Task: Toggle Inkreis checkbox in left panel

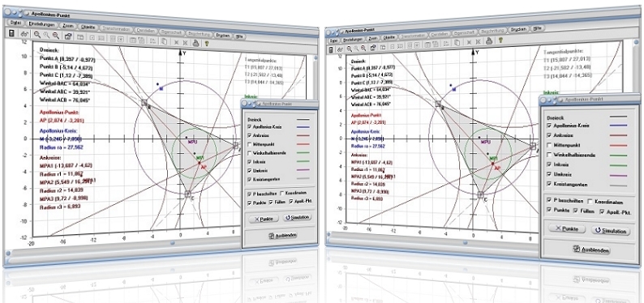Action: click(x=249, y=161)
